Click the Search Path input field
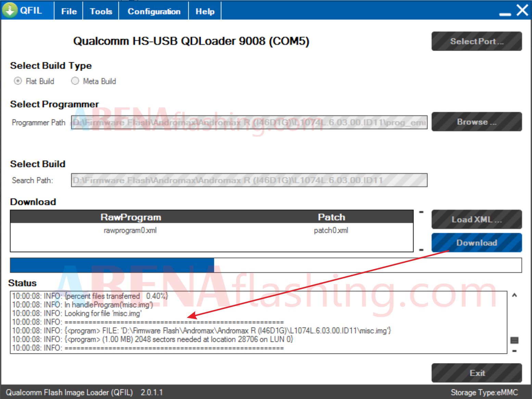 click(249, 180)
